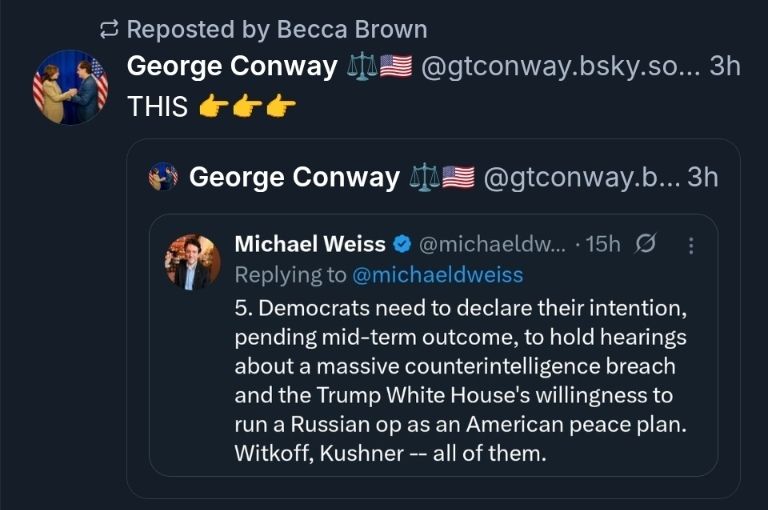Click the scales emoji beside top George Conway

(361, 67)
